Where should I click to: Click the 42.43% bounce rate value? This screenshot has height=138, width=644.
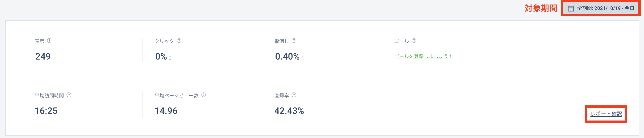pyautogui.click(x=289, y=111)
